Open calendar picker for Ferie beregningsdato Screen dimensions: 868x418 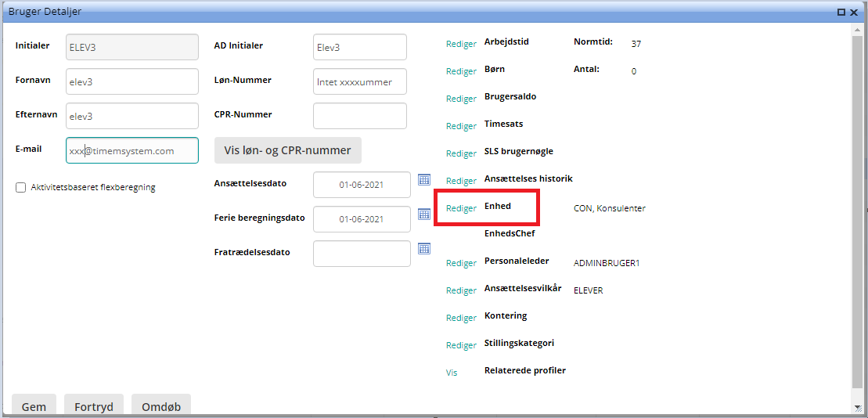click(x=424, y=214)
